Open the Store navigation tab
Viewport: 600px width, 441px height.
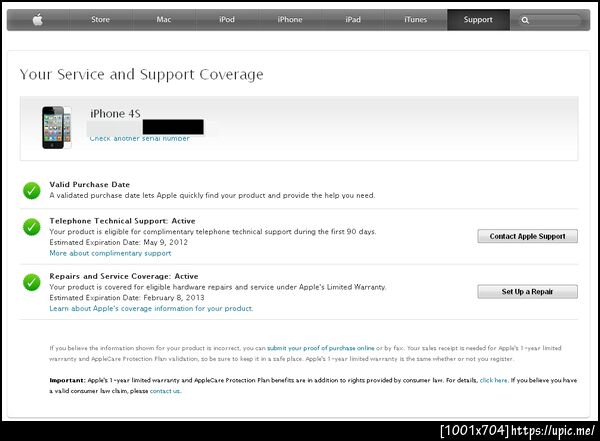coord(101,20)
